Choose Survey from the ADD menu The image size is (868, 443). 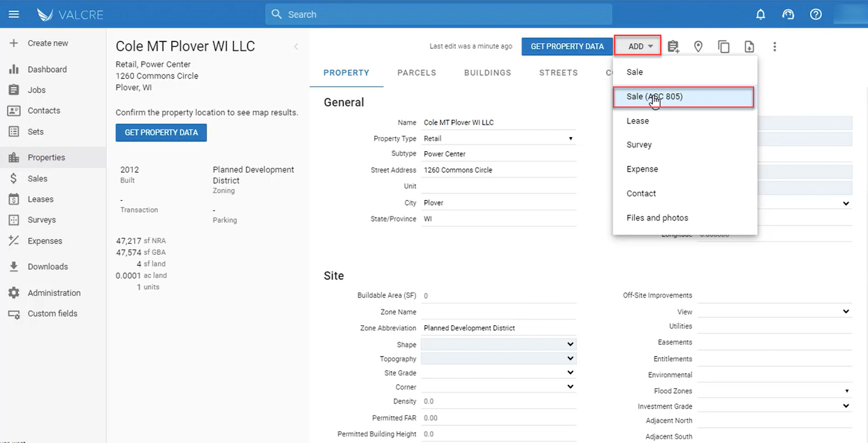(x=685, y=145)
